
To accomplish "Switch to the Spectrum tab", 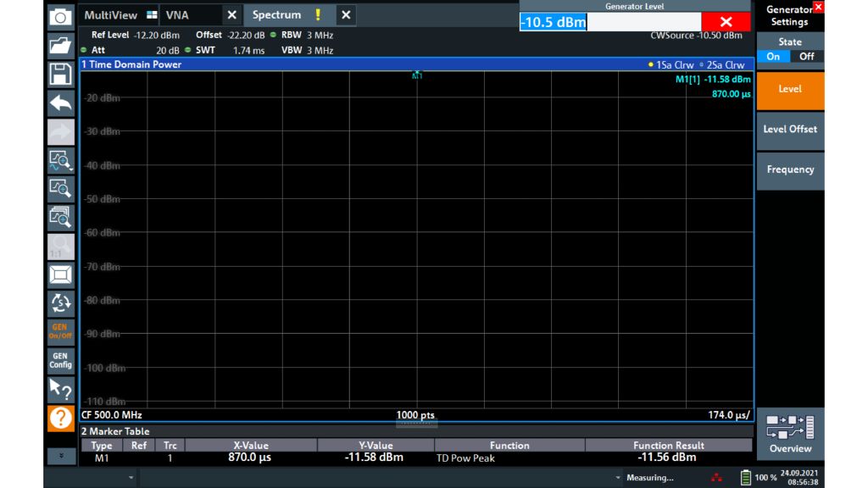I will [x=276, y=14].
